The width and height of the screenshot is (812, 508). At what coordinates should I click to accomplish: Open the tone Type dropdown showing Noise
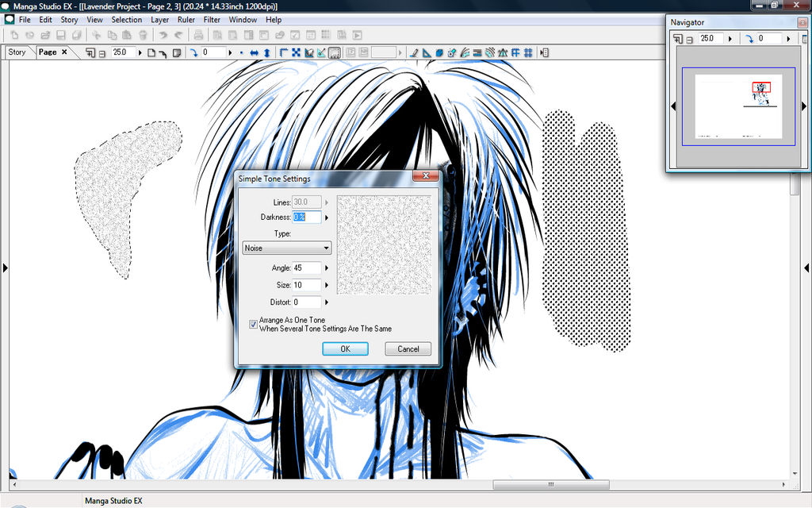[x=287, y=248]
